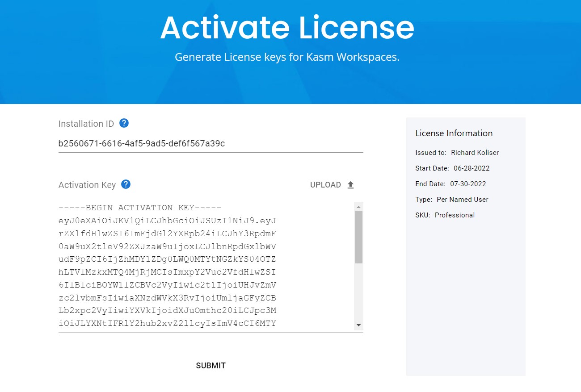
Task: Click the Issued to name Richard Koliser
Action: click(x=475, y=153)
